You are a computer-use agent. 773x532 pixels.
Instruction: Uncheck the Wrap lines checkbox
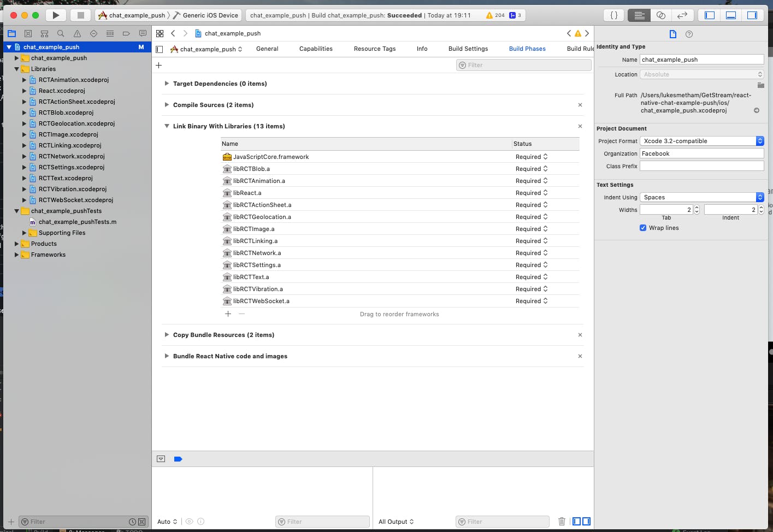[643, 228]
